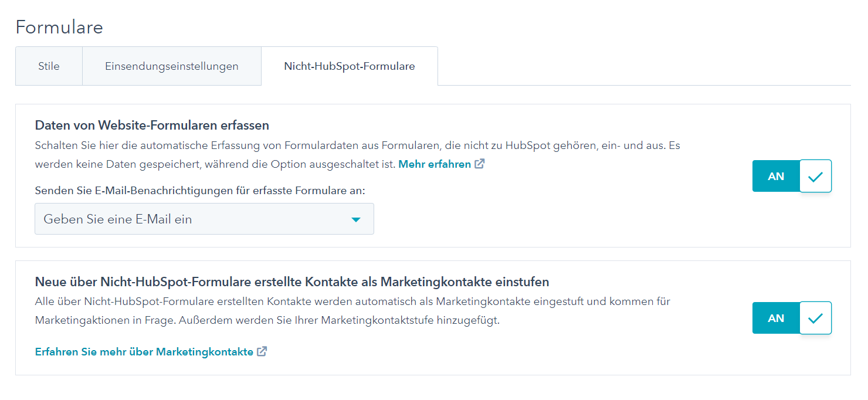Viewport: 868px width, 400px height.
Task: Disable "Daten von Website-Formularen erfassen" toggle
Action: coord(791,176)
